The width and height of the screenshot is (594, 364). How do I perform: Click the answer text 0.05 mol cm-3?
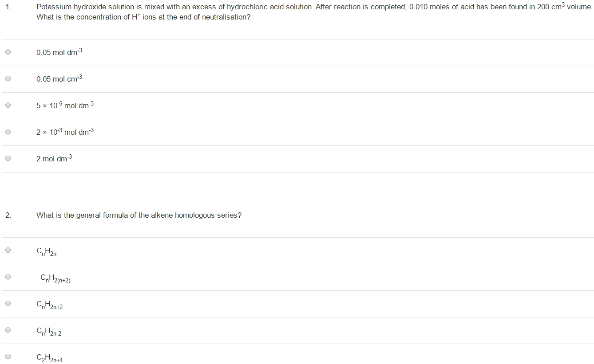click(x=59, y=78)
